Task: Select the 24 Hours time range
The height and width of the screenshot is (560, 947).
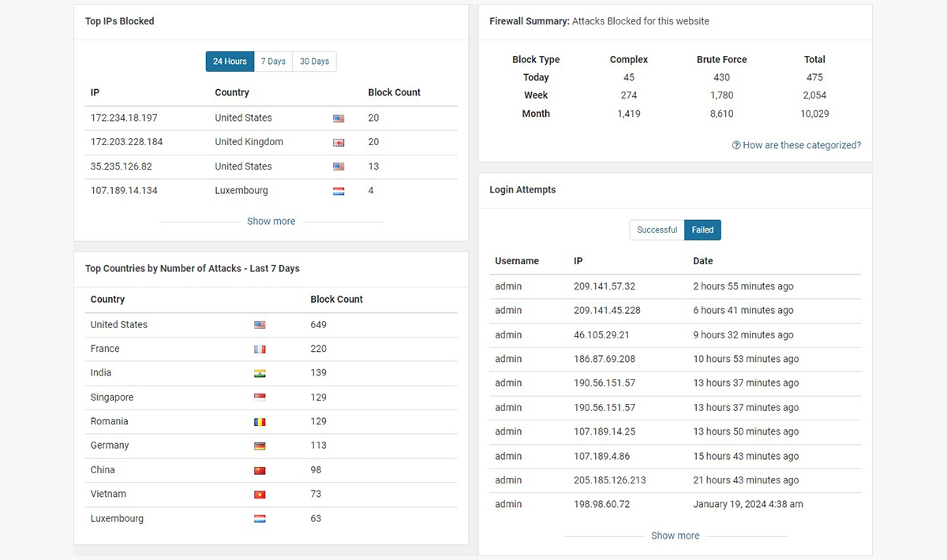Action: click(230, 62)
